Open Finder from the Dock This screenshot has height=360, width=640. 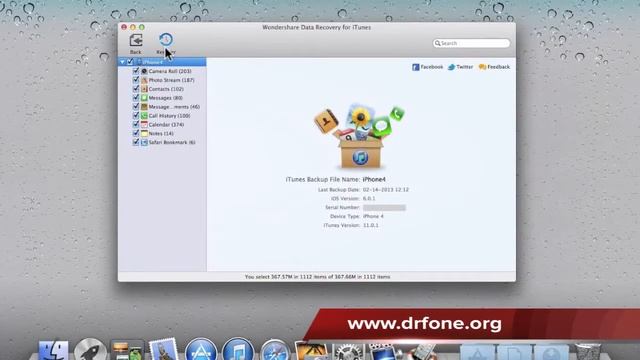coord(53,350)
